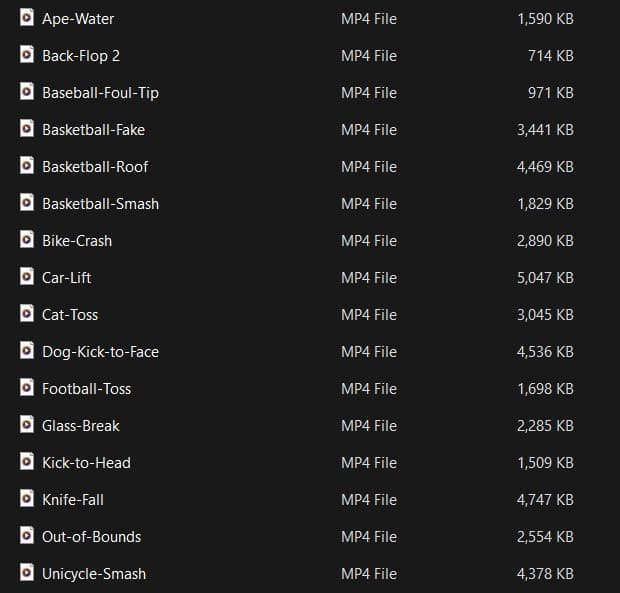Click the 4,469 KB Basketball-Roof size

tap(545, 167)
